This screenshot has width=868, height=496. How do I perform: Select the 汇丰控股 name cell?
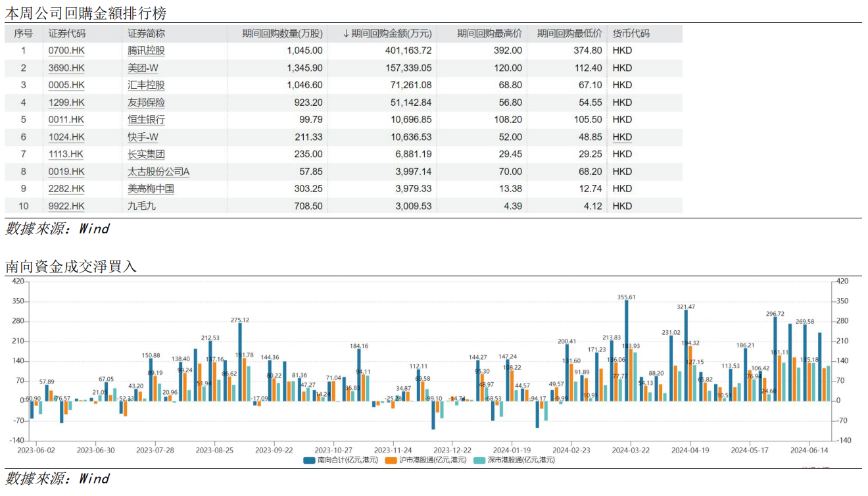tap(146, 85)
